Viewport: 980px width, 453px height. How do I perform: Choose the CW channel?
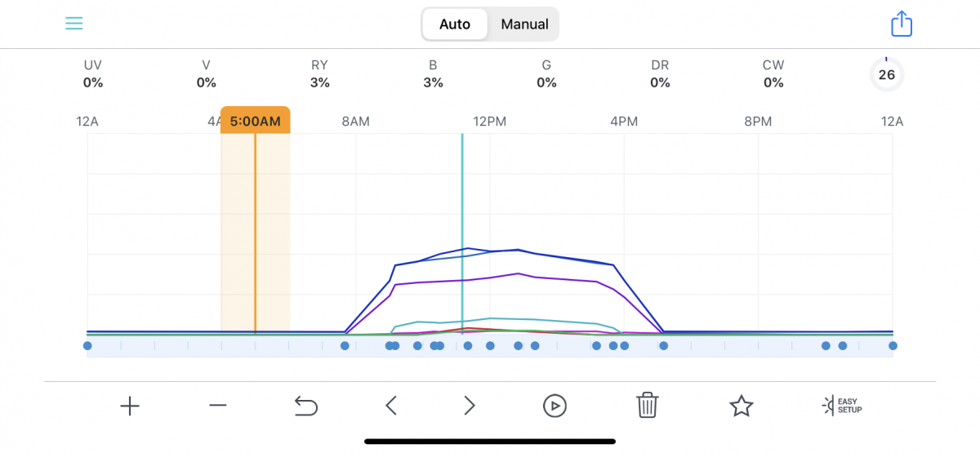773,73
